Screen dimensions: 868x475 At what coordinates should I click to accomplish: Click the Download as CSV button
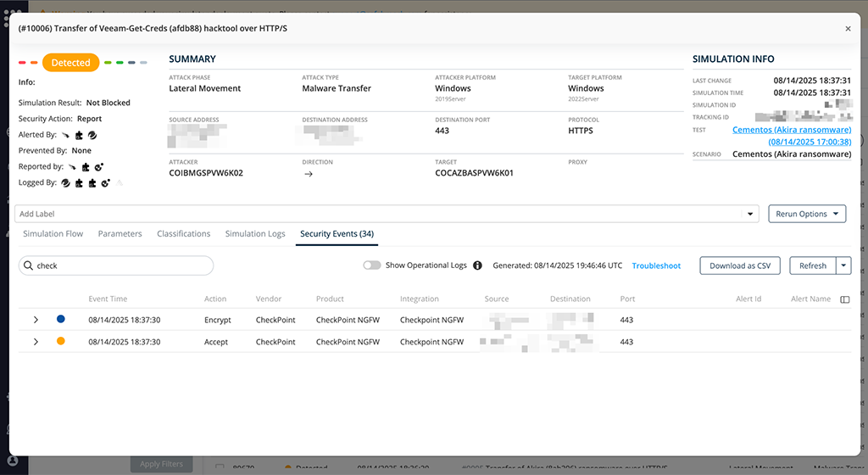740,265
